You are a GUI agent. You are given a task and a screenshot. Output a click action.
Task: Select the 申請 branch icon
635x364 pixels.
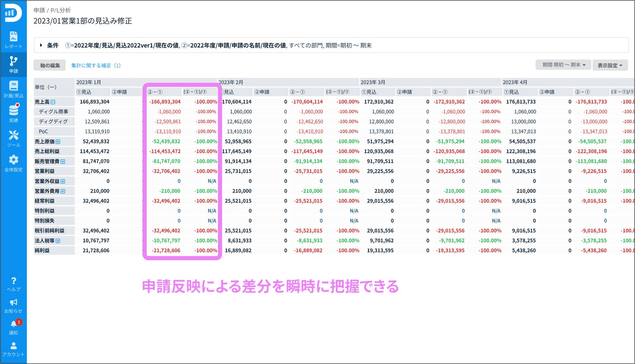(x=14, y=64)
